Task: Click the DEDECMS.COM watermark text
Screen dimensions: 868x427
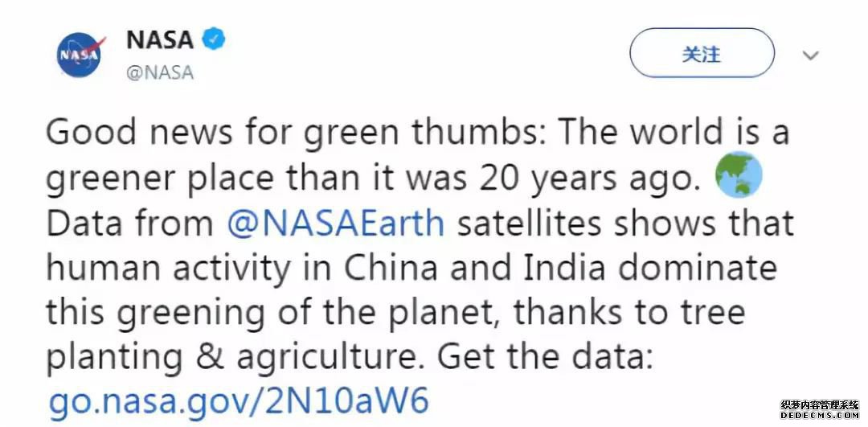Action: 820,416
